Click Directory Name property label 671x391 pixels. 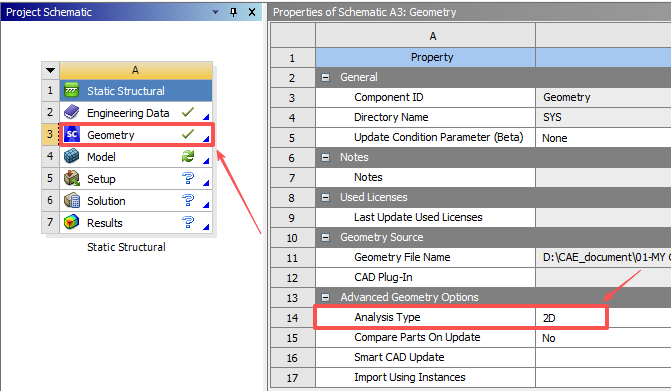pyautogui.click(x=391, y=117)
